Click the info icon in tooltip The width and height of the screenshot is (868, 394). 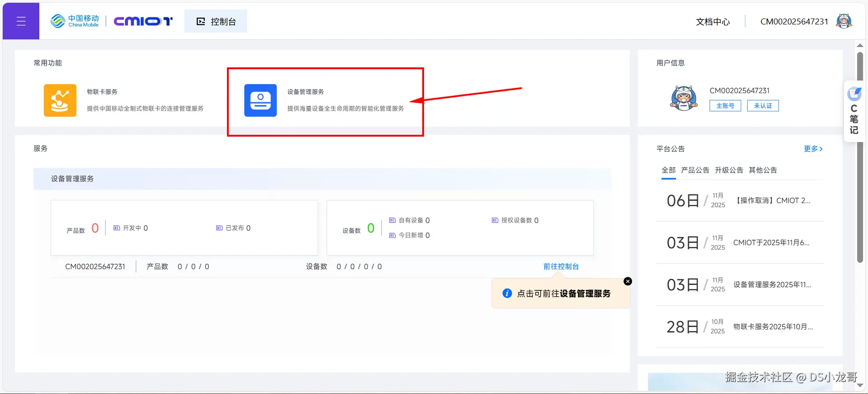pos(507,293)
